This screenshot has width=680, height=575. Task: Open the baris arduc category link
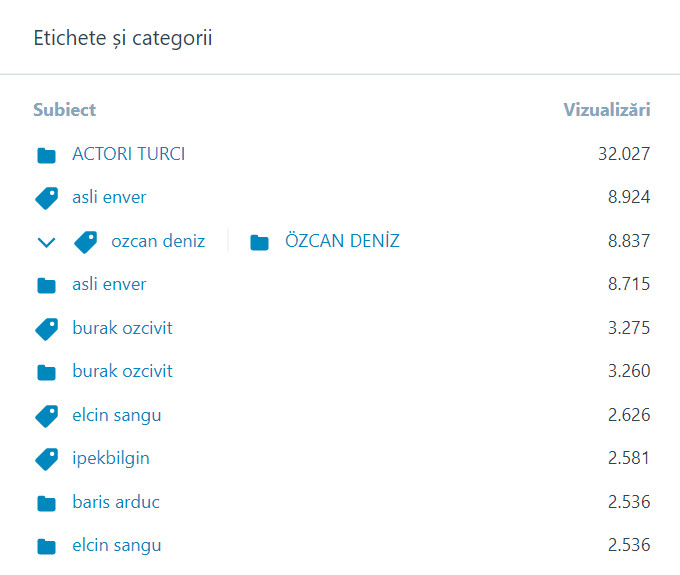click(116, 502)
